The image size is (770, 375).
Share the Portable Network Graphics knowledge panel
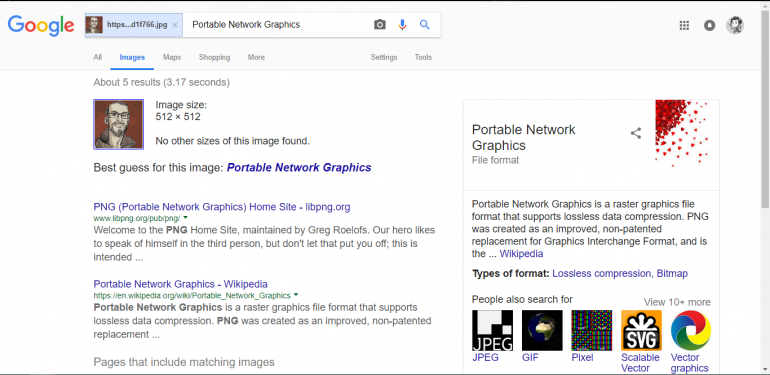coord(636,133)
